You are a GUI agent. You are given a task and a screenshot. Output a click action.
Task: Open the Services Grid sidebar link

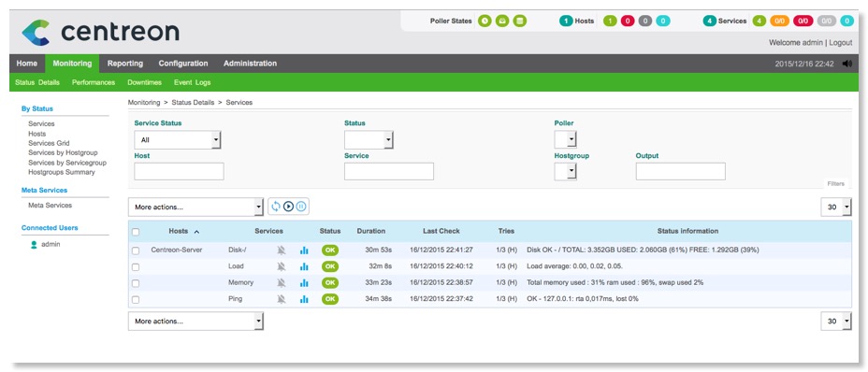pyautogui.click(x=49, y=143)
